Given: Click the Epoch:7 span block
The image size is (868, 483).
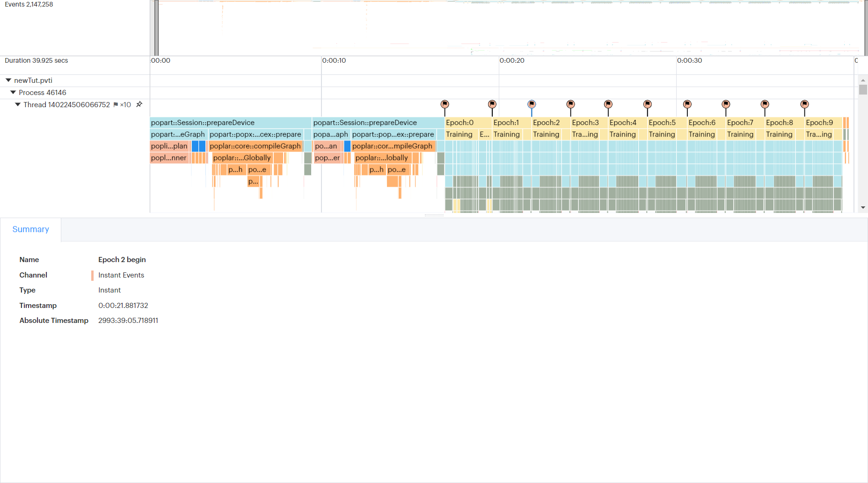Looking at the screenshot, I should click(x=745, y=123).
